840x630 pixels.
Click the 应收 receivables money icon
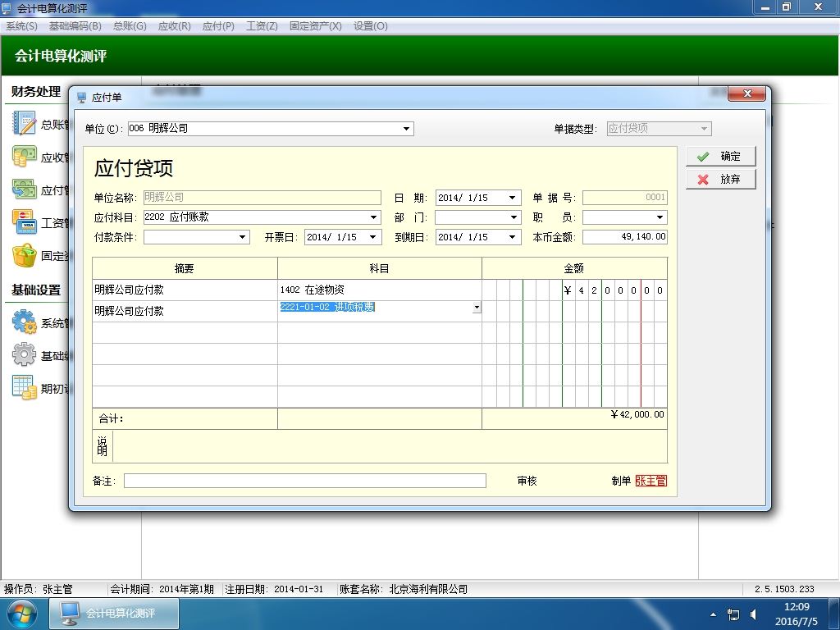[24, 157]
